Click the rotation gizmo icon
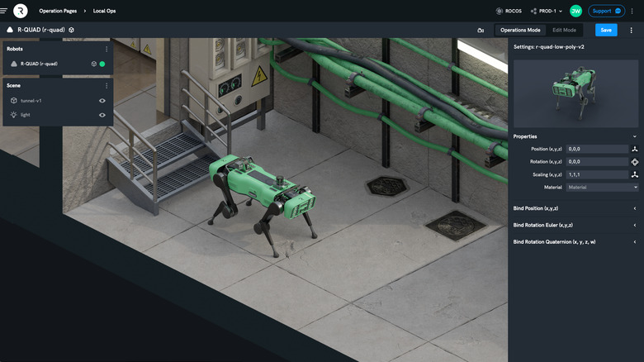This screenshot has height=362, width=644. [634, 162]
